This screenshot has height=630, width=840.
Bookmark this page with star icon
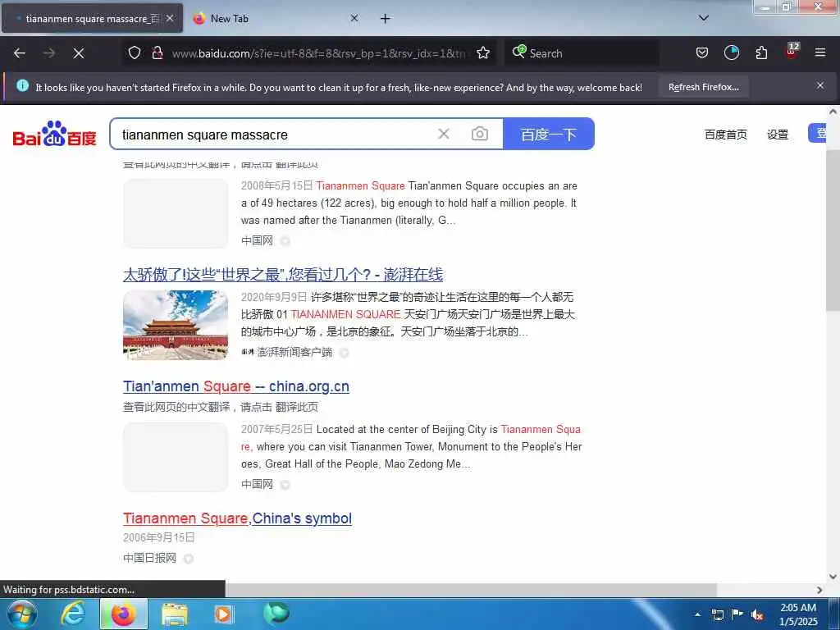click(x=483, y=52)
